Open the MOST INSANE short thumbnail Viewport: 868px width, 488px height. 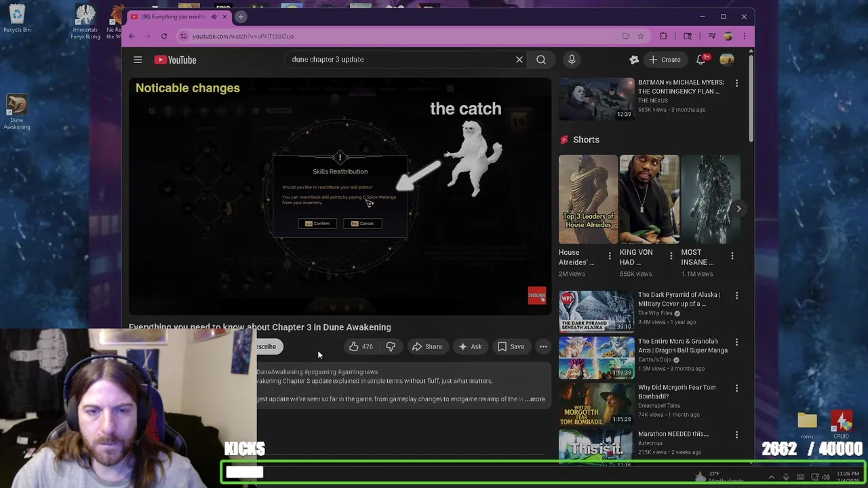tap(710, 199)
